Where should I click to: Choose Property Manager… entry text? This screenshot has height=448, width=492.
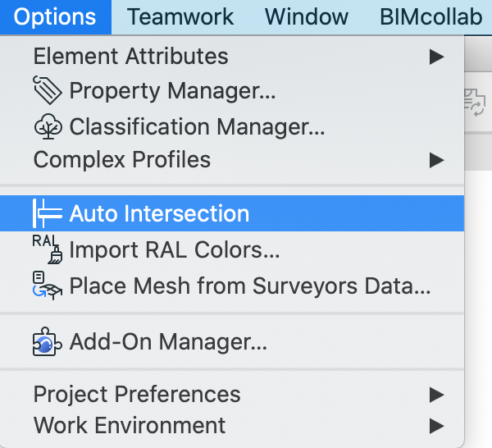click(x=172, y=91)
